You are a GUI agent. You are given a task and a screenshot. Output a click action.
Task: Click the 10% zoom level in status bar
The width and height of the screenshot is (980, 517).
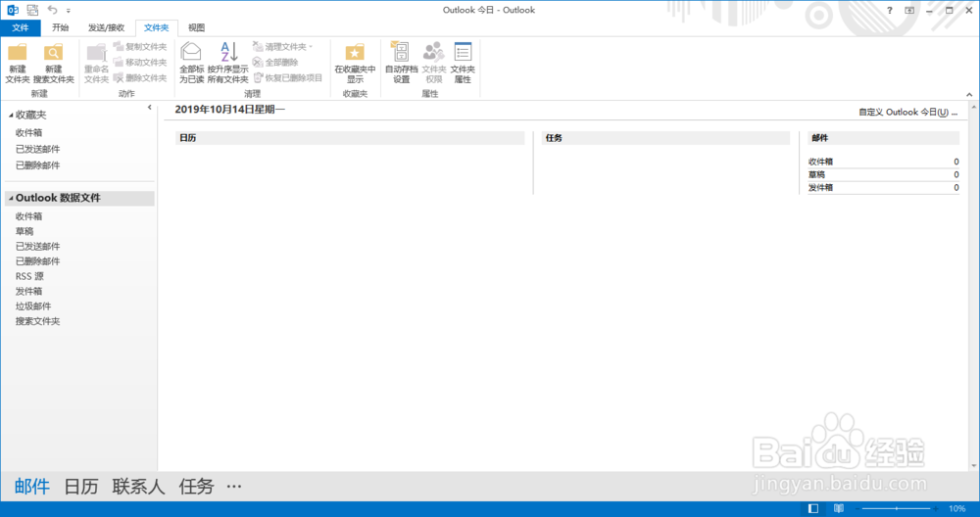(956, 508)
